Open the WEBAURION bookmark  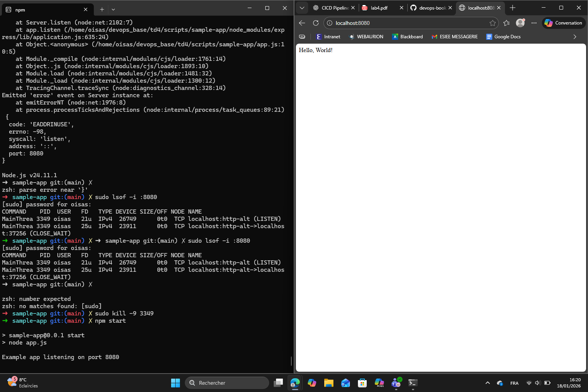(366, 36)
